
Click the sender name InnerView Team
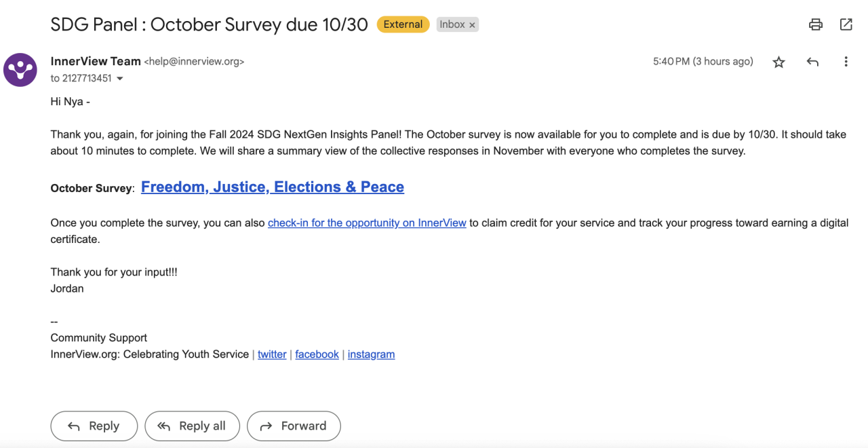tap(96, 61)
